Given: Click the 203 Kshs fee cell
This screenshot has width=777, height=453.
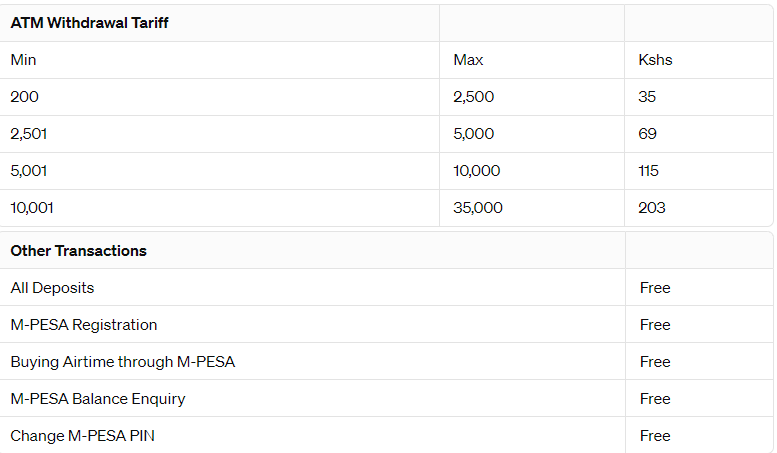Looking at the screenshot, I should click(x=651, y=208).
